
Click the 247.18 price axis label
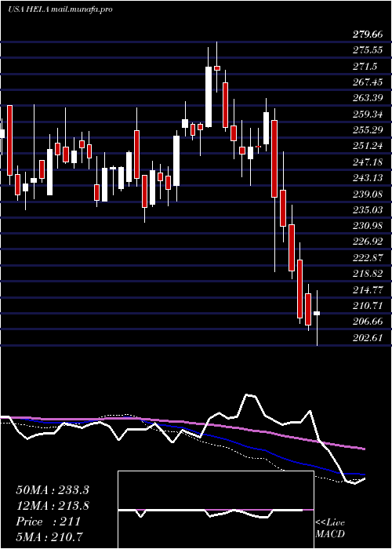[x=368, y=162]
